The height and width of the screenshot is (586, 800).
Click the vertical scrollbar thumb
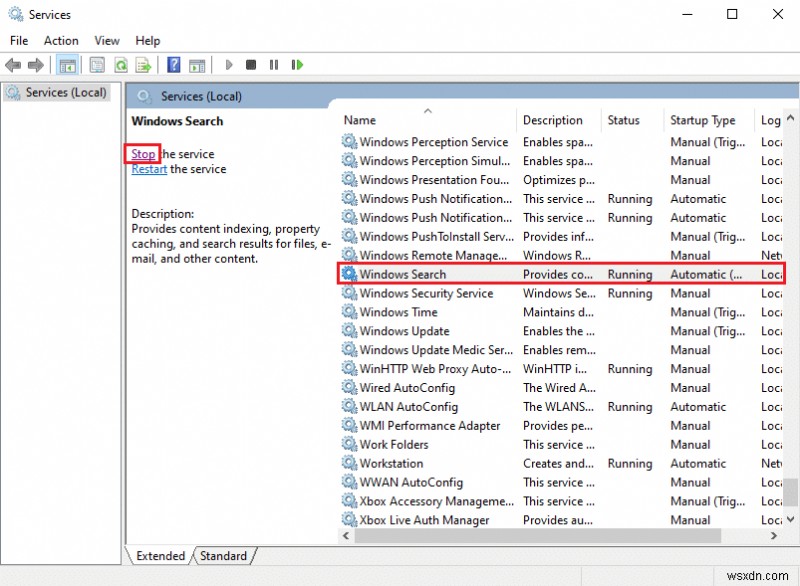(x=790, y=493)
